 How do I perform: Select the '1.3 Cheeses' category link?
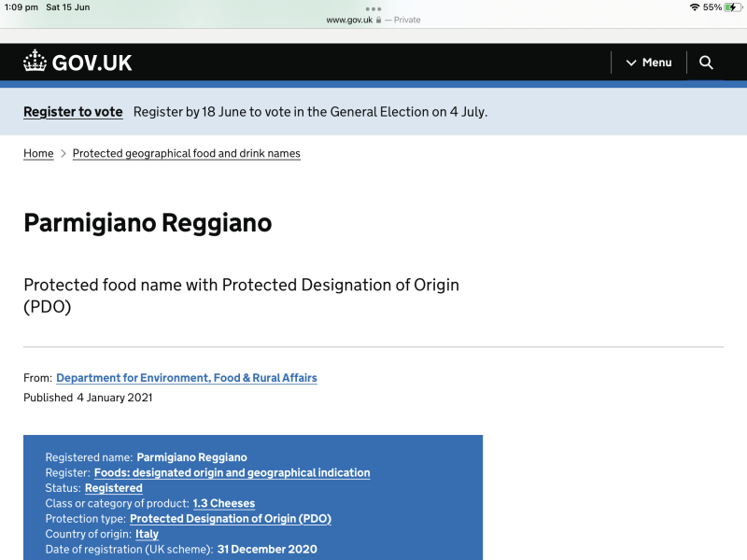click(223, 503)
